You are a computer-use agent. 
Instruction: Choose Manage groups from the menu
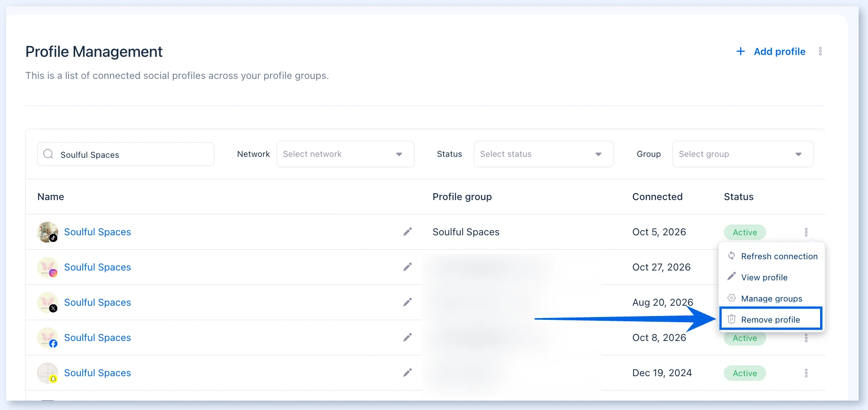(x=772, y=298)
